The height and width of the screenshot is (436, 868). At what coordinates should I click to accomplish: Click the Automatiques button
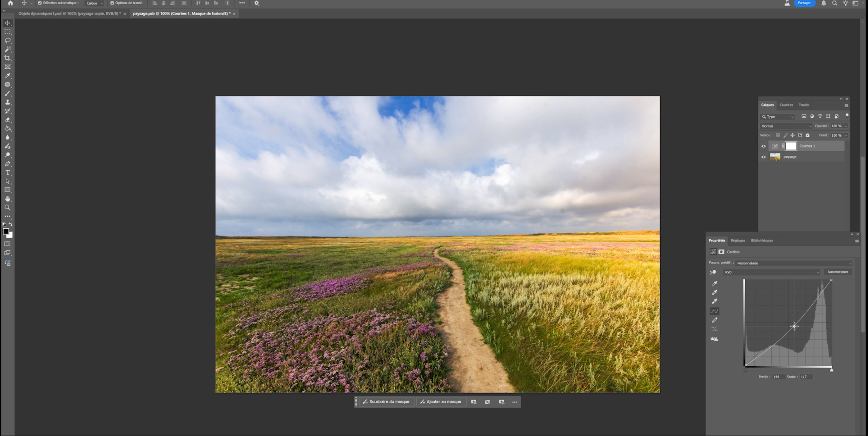(838, 272)
